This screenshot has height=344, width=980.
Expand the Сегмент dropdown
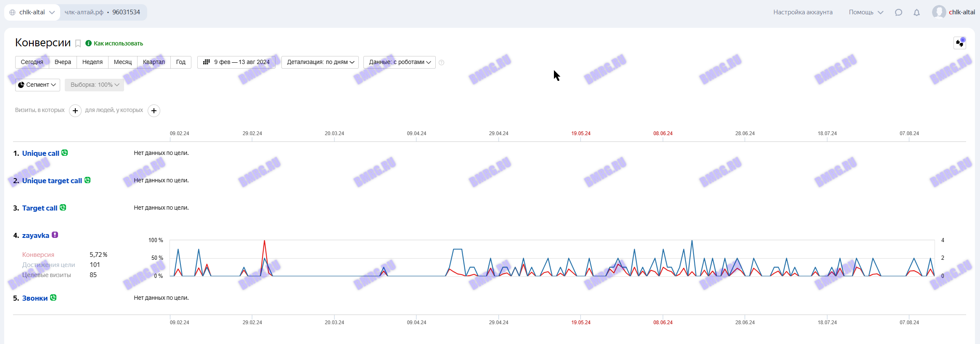37,85
